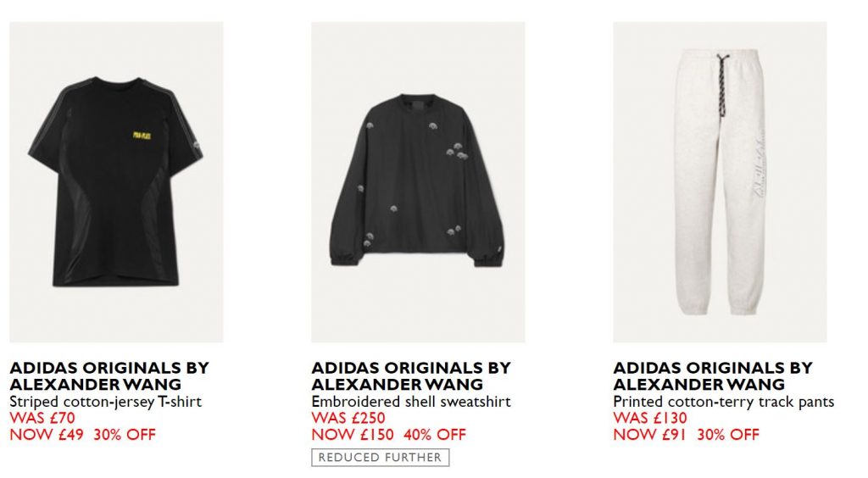Image resolution: width=868 pixels, height=478 pixels.
Task: Click the 30% OFF label beside NOW £91
Action: [x=727, y=435]
